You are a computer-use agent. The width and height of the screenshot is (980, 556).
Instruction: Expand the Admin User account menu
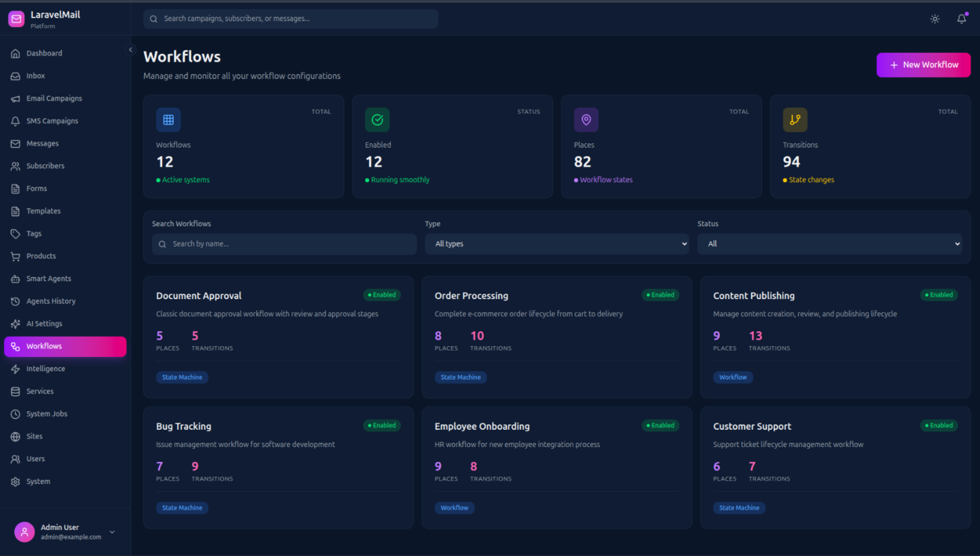(x=112, y=532)
